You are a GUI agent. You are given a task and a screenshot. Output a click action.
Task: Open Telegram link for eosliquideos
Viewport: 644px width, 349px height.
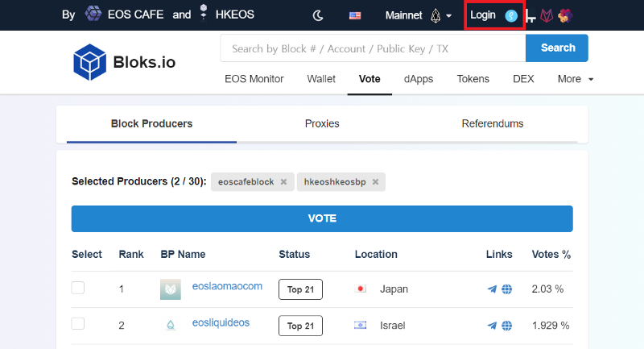tap(492, 326)
